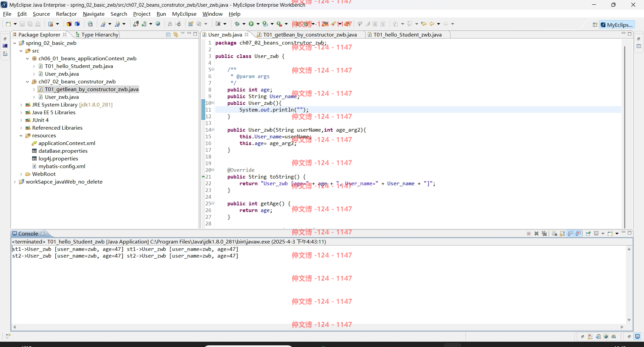This screenshot has height=347, width=644.
Task: Open the Debug dropdown arrow
Action: pos(244,24)
